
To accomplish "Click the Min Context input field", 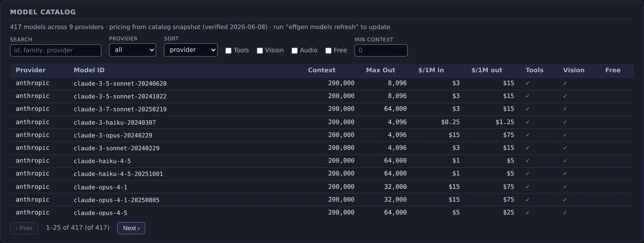I will point(381,50).
